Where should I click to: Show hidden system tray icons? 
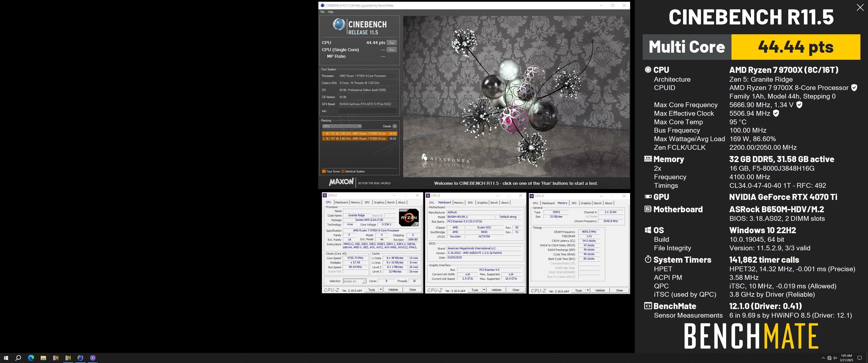[x=823, y=358]
